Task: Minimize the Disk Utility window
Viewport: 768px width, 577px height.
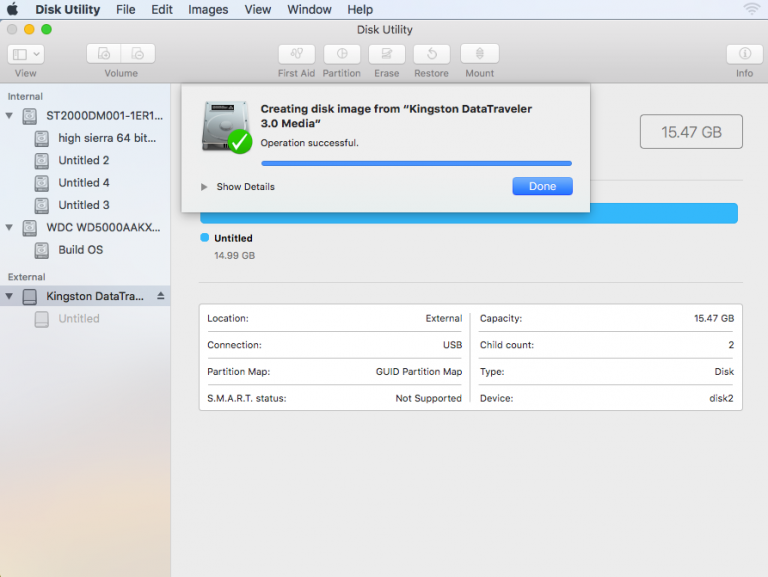Action: pos(29,29)
